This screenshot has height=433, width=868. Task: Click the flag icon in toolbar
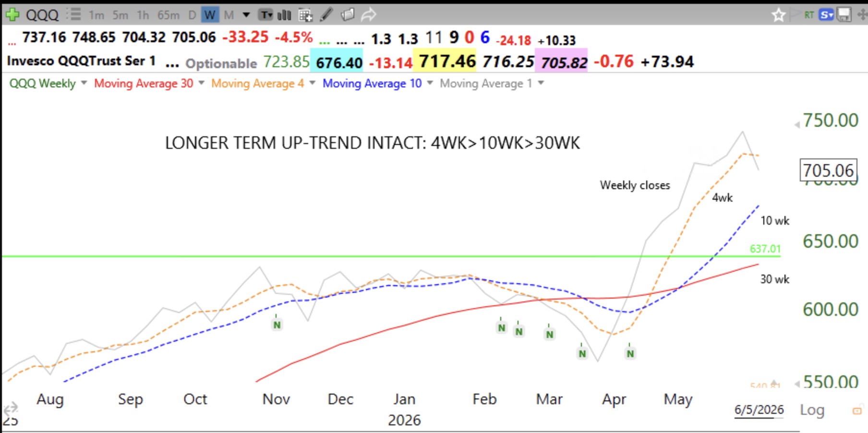(795, 14)
